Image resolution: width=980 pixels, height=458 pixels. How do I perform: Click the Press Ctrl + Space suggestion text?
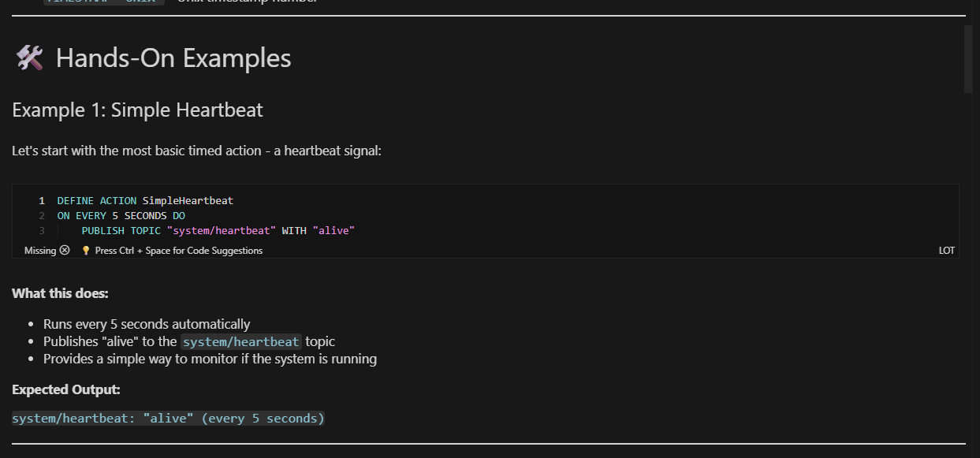pos(178,250)
